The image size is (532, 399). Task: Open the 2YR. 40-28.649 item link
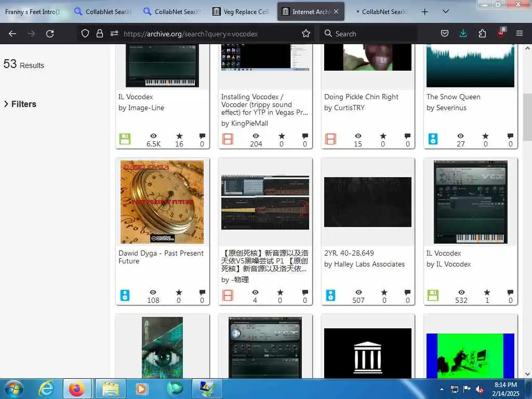point(349,253)
